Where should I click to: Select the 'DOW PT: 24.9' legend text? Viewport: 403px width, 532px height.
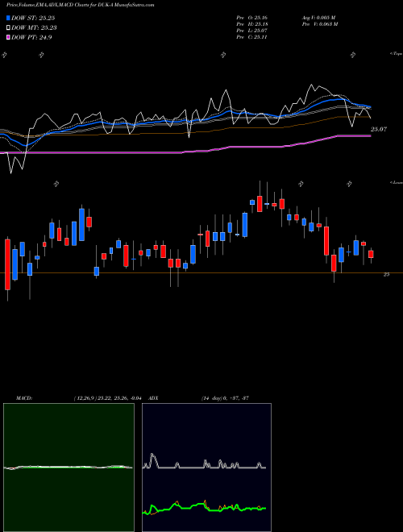(31, 37)
